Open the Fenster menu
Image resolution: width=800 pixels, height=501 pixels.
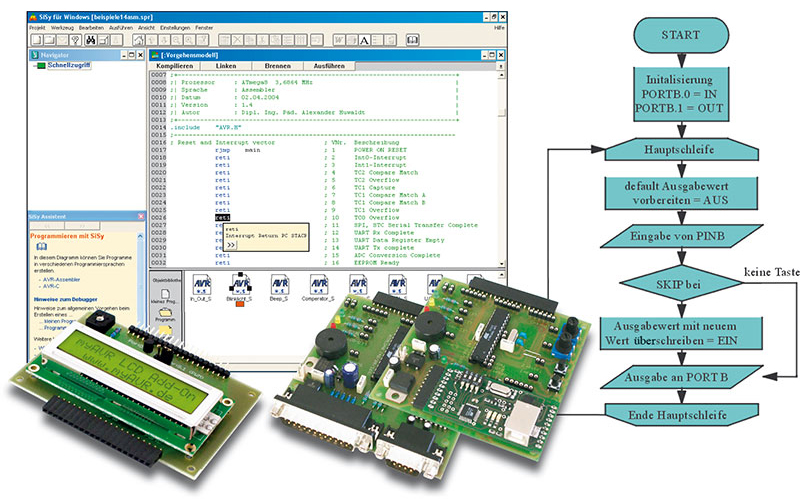coord(204,28)
